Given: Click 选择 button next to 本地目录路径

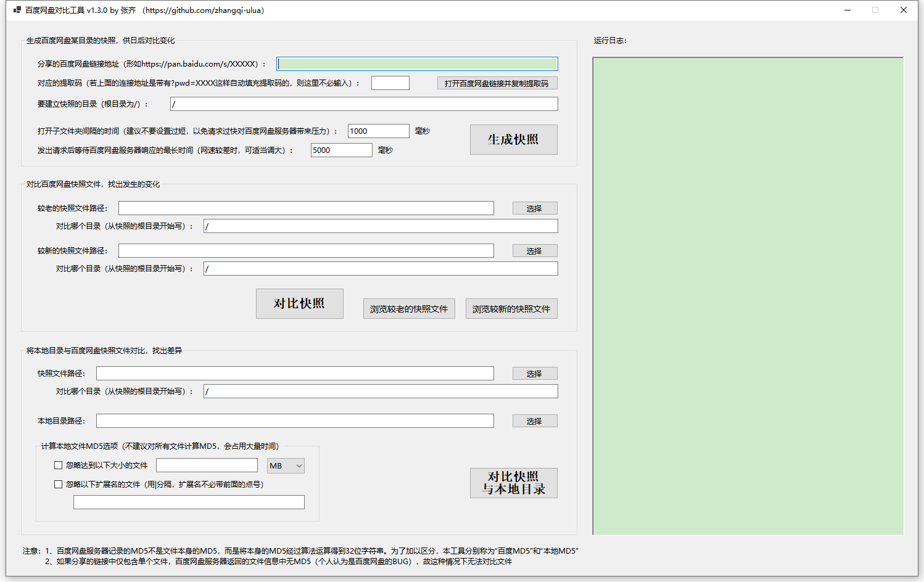Looking at the screenshot, I should pyautogui.click(x=535, y=421).
